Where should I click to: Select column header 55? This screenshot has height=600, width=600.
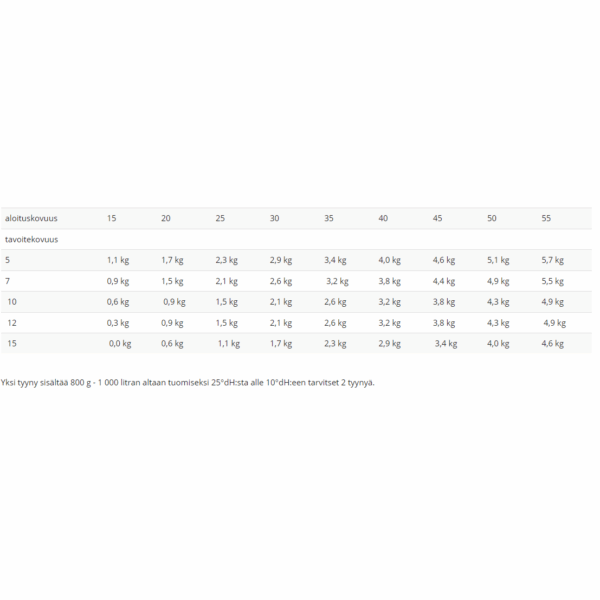click(546, 218)
